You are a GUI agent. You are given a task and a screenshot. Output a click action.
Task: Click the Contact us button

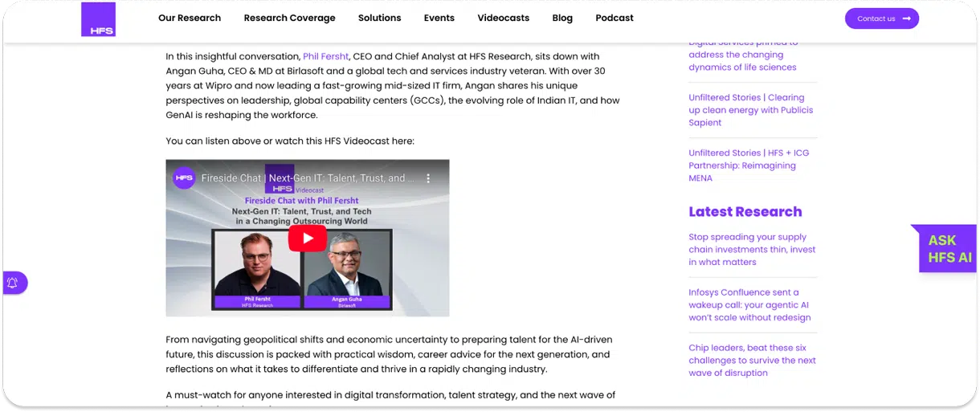[882, 18]
